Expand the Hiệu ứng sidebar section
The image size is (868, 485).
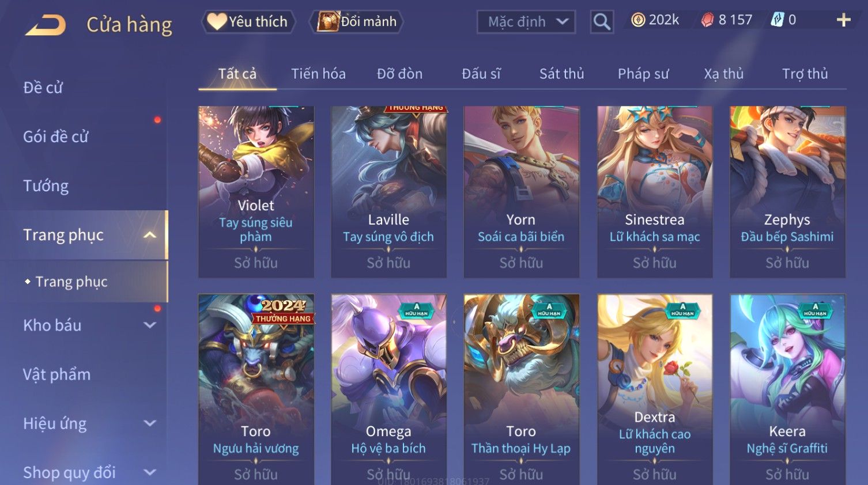150,423
